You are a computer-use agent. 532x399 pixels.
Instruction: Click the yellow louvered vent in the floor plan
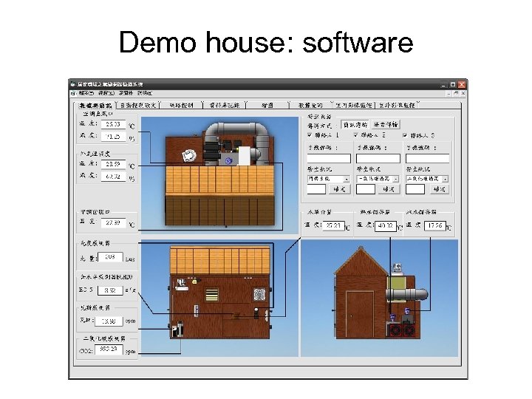click(x=211, y=295)
